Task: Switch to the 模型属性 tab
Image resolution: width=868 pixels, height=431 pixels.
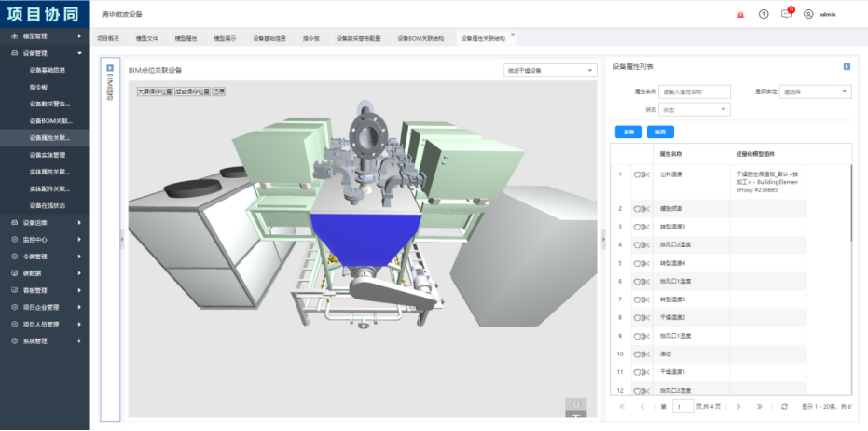Action: coord(186,39)
